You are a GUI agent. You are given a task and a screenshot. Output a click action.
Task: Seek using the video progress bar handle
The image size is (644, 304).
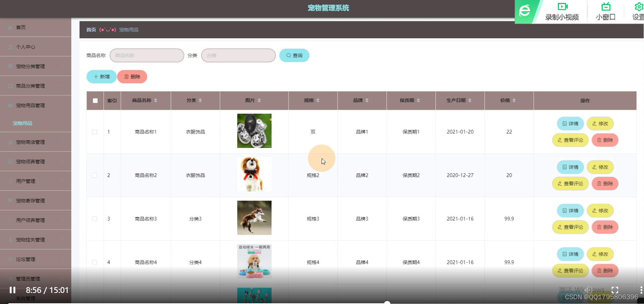[387, 303]
